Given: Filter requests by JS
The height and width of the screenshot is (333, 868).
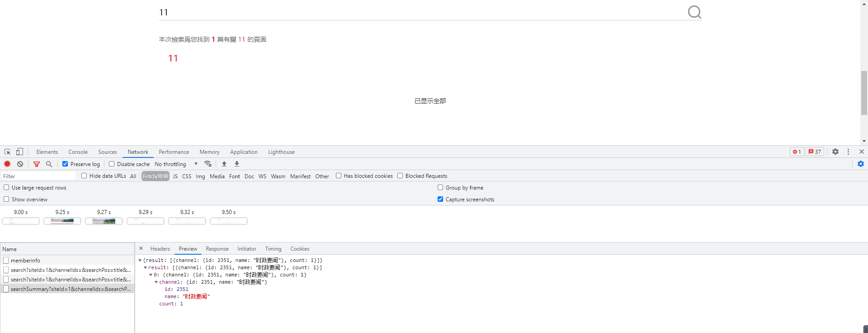Looking at the screenshot, I should point(175,176).
